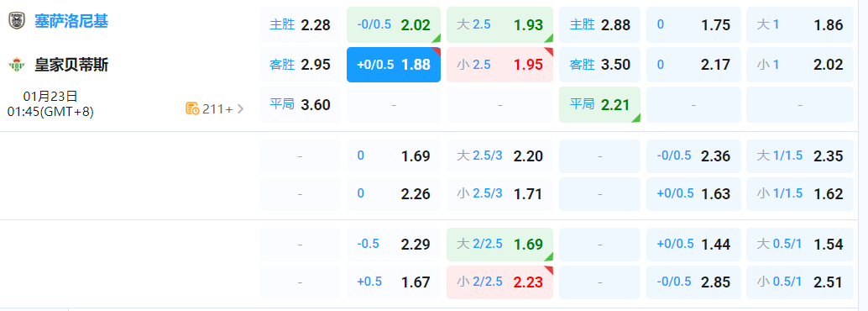The image size is (868, 311).
Task: Pick handicap -0.5 at 2.29
Action: pyautogui.click(x=394, y=245)
